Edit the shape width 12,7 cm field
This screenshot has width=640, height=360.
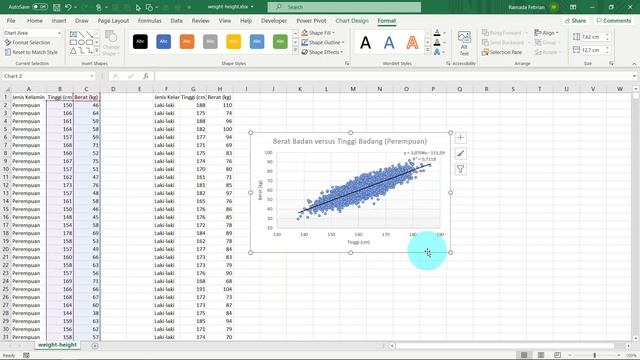tap(591, 50)
